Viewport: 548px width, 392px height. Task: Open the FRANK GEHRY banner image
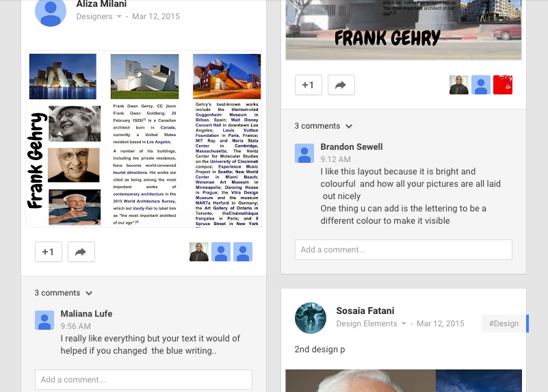pos(404,30)
